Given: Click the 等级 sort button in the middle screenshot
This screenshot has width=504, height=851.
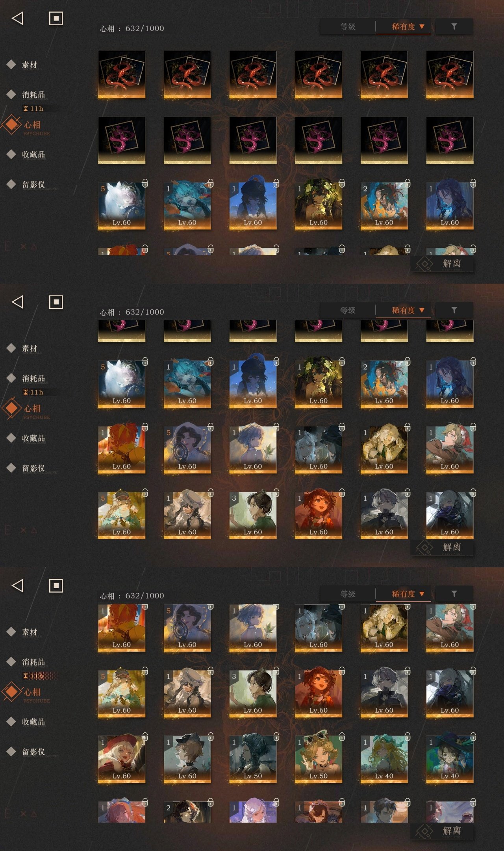Looking at the screenshot, I should 348,310.
